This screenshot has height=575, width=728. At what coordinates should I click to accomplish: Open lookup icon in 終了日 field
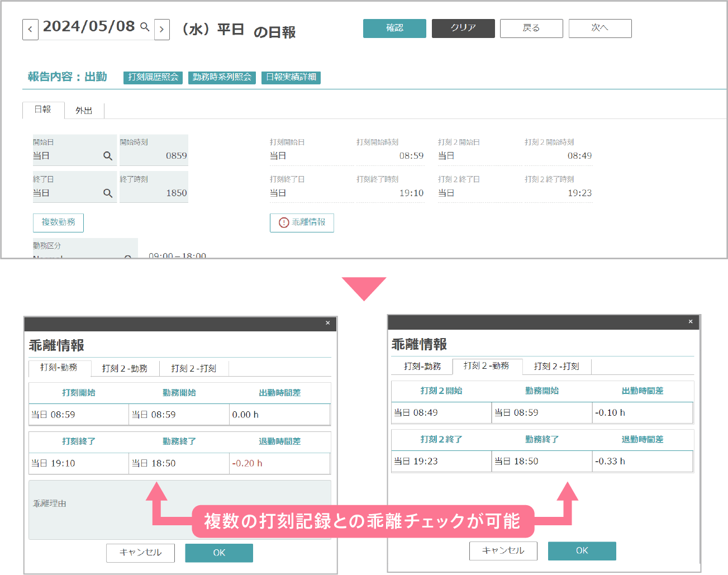(108, 193)
